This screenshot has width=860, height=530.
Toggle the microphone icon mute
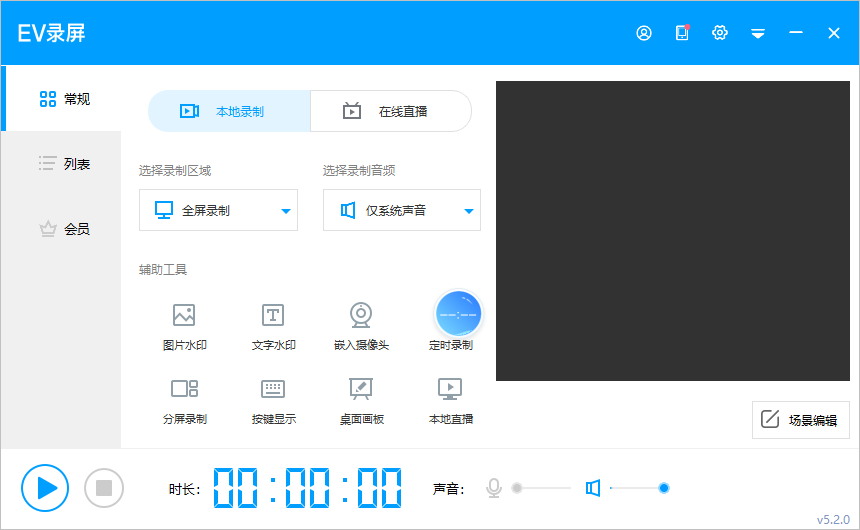pyautogui.click(x=494, y=488)
